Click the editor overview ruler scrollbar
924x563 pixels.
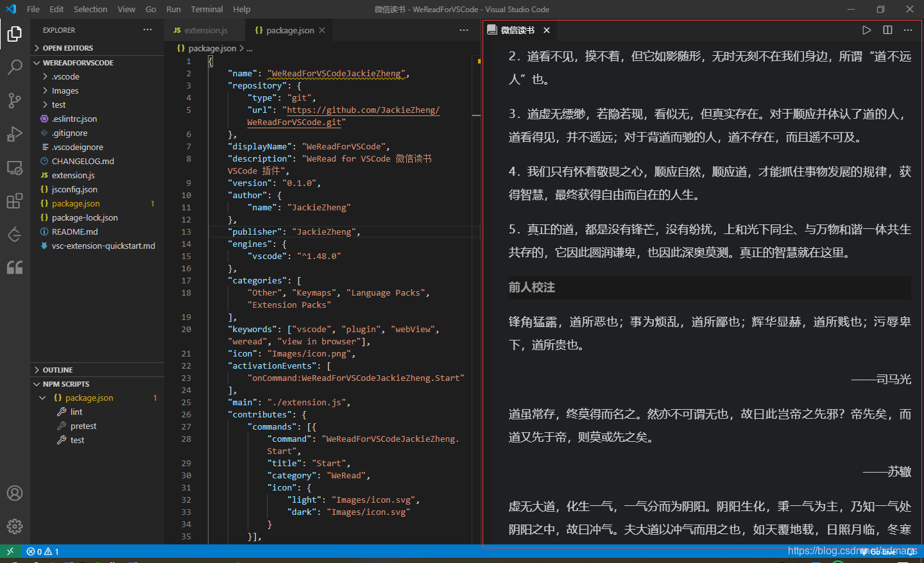pyautogui.click(x=477, y=298)
